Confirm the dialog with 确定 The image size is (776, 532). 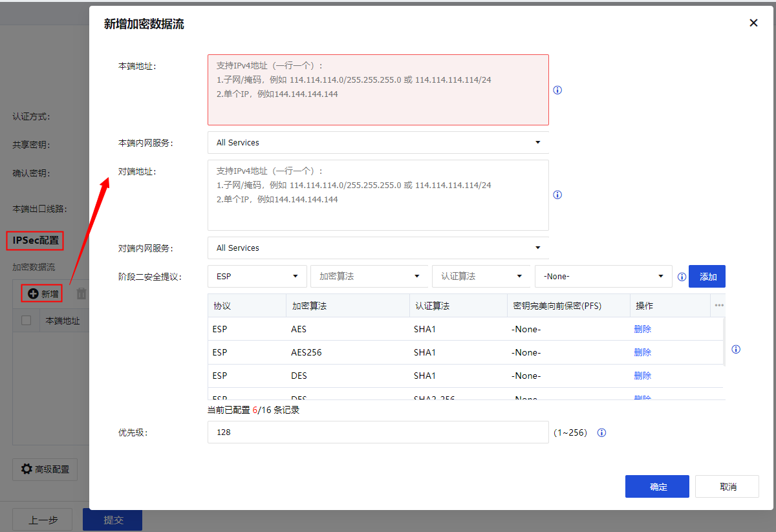coord(657,486)
